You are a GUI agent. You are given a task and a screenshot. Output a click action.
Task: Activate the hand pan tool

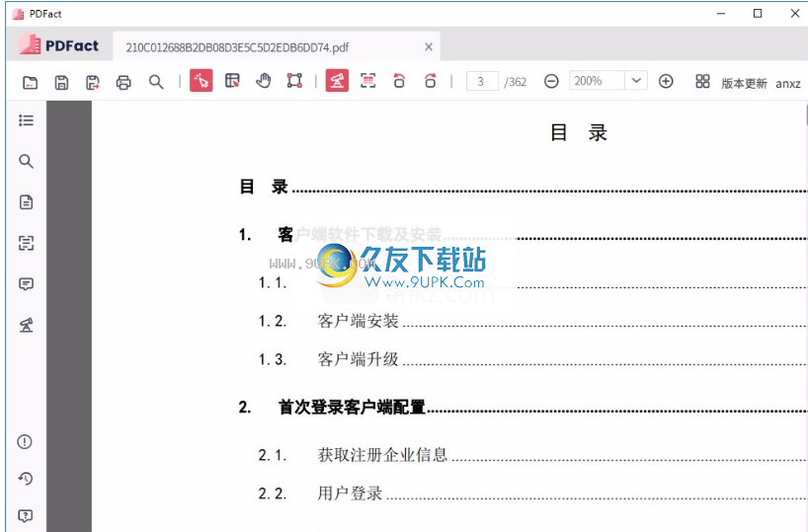pyautogui.click(x=264, y=81)
